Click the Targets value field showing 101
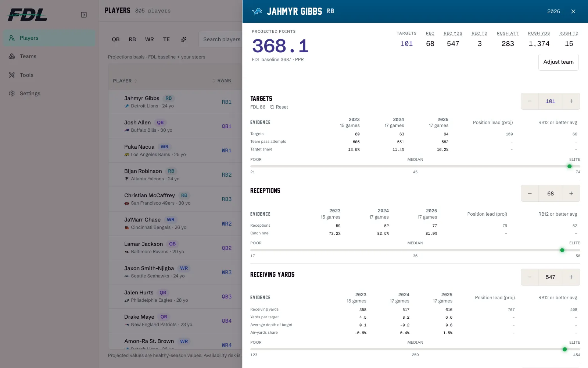Screen dimensions: 588x368 (551, 101)
